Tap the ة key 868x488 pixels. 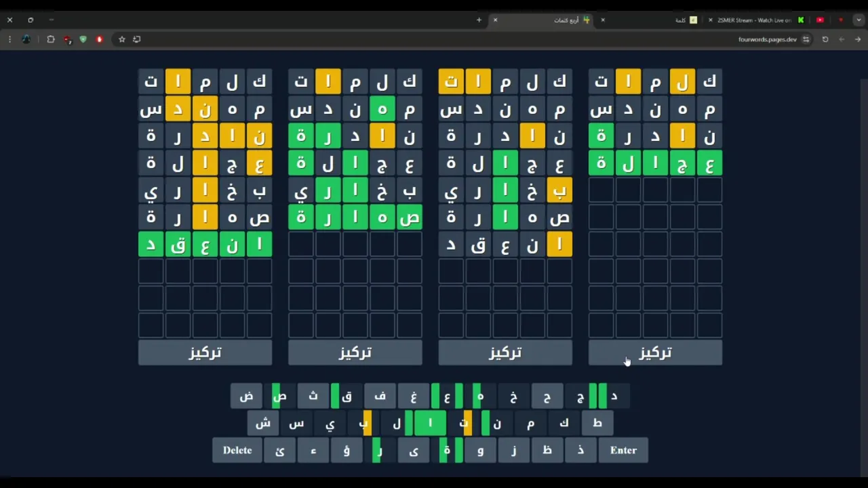[447, 450]
